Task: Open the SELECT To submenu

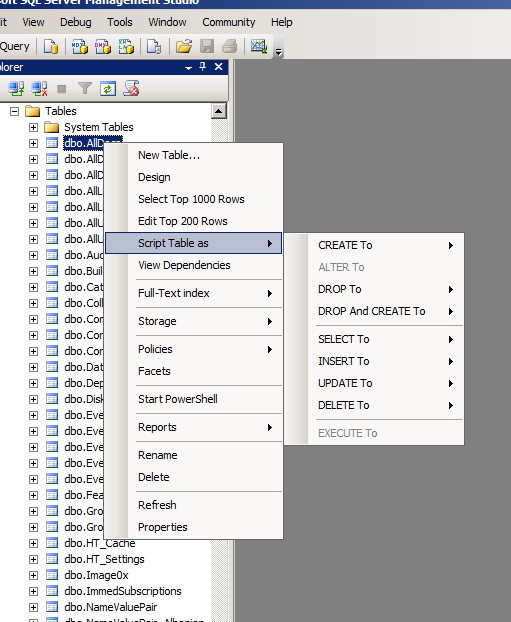Action: tap(374, 339)
